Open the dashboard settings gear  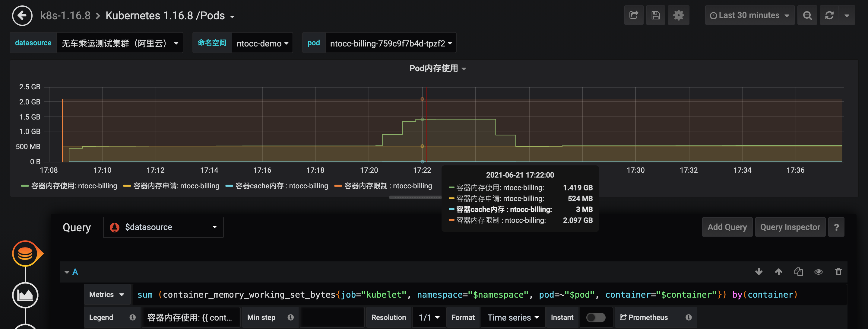click(678, 15)
